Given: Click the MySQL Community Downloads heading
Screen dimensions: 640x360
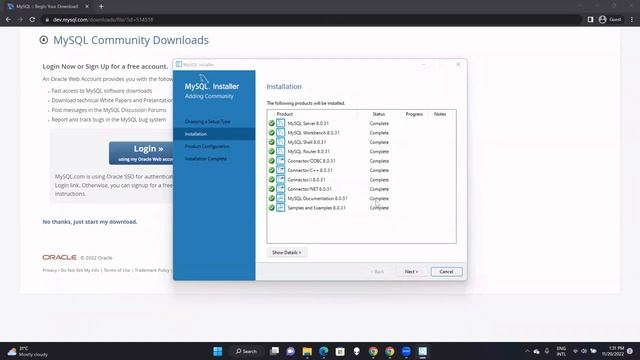Looking at the screenshot, I should pyautogui.click(x=131, y=40).
